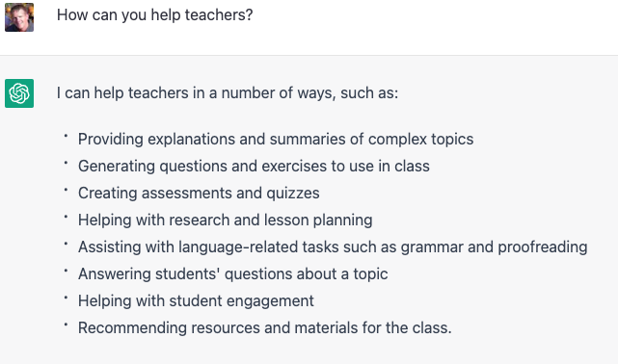
Task: Click the phrase 'complex topics' in first bullet
Action: pos(421,140)
